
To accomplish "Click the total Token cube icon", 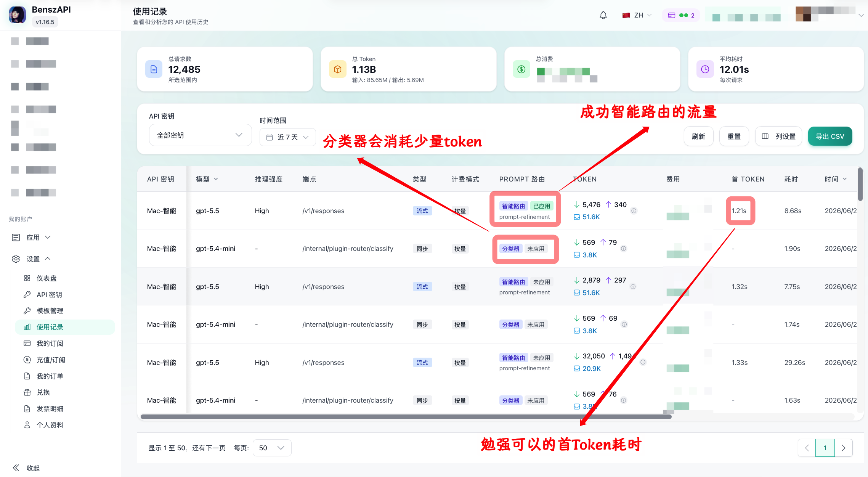I will [x=337, y=69].
